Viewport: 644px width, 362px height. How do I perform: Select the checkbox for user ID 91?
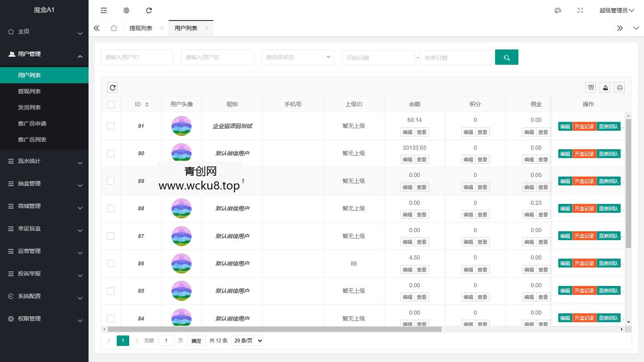tap(111, 126)
